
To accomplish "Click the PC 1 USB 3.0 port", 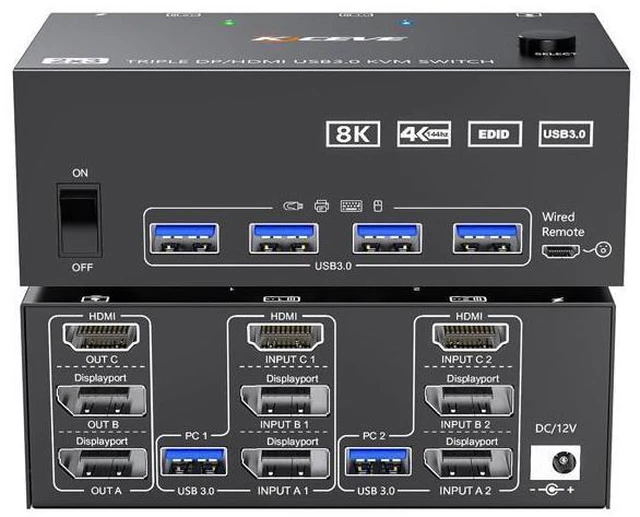I will [x=194, y=462].
